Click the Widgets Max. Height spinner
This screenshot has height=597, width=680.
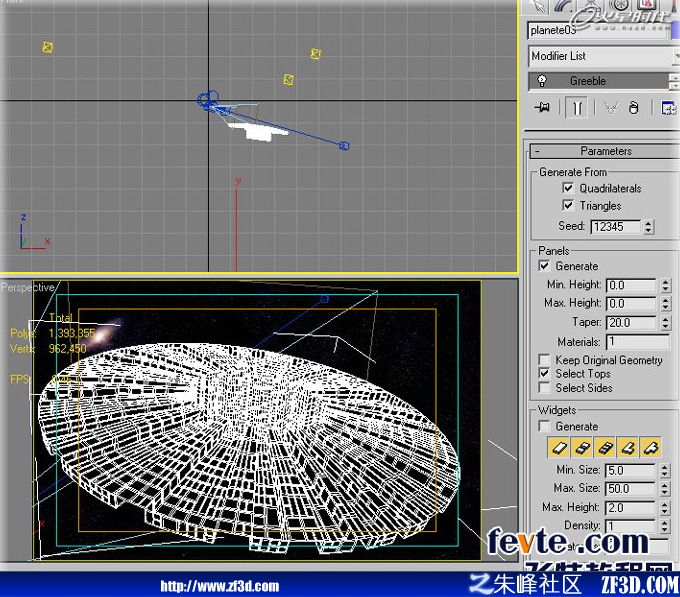[x=665, y=507]
